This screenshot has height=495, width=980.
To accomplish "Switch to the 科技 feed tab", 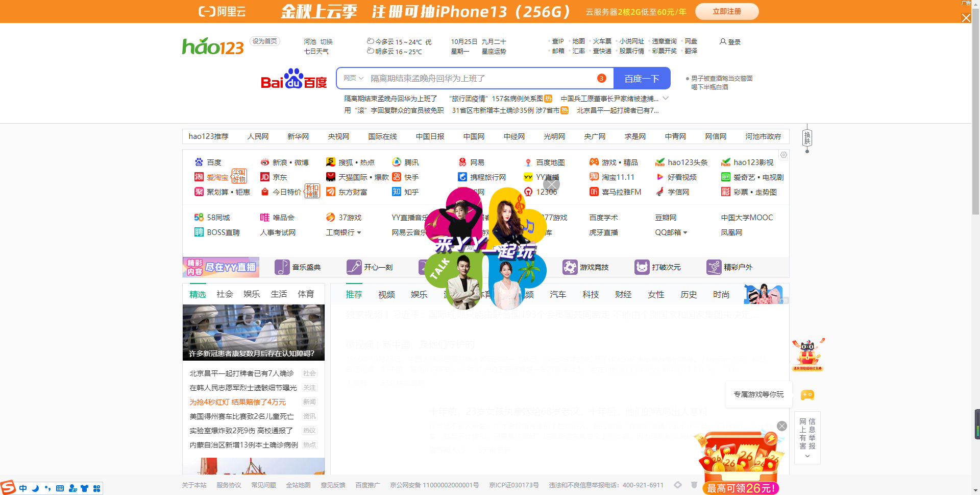I will coord(591,295).
